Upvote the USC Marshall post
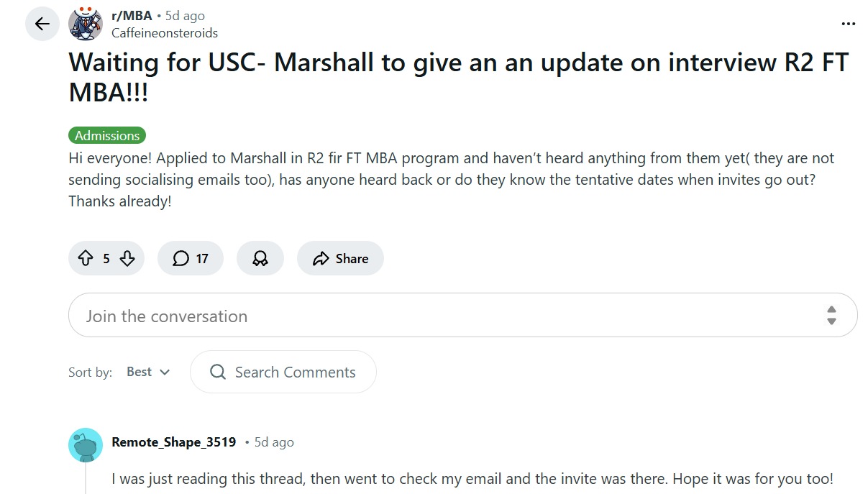The height and width of the screenshot is (494, 868). click(x=85, y=258)
